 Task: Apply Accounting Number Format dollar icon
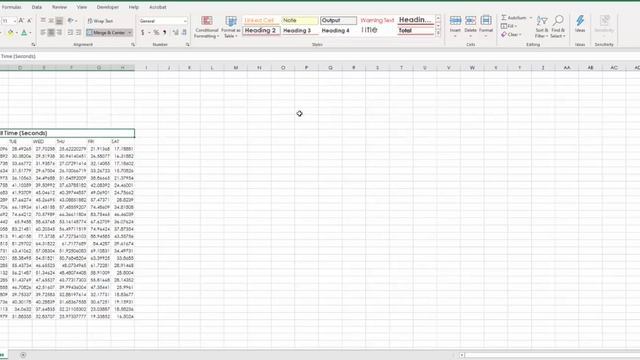click(142, 32)
